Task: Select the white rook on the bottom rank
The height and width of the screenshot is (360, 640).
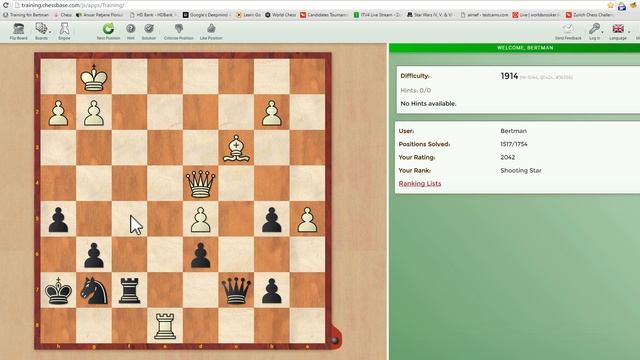Action: (x=165, y=326)
